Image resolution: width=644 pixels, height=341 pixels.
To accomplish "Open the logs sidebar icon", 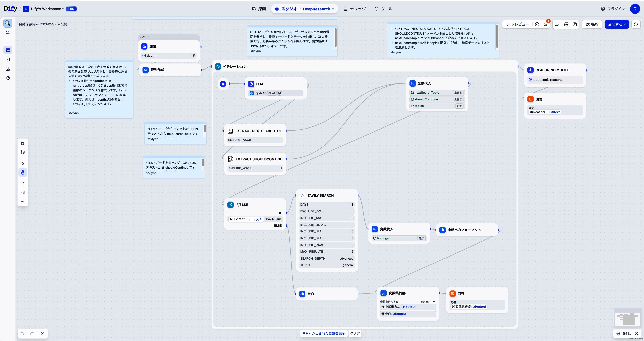I will pos(8,69).
